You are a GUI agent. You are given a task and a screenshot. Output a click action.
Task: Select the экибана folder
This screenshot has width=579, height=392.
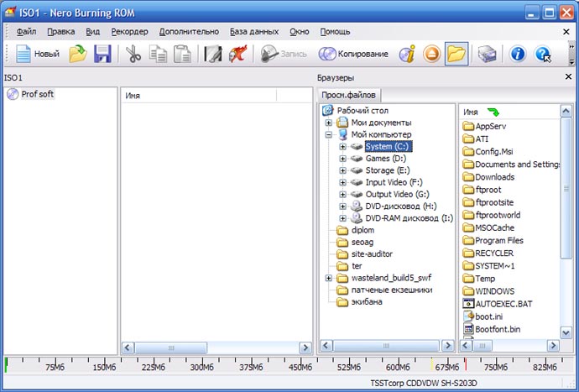coord(367,302)
